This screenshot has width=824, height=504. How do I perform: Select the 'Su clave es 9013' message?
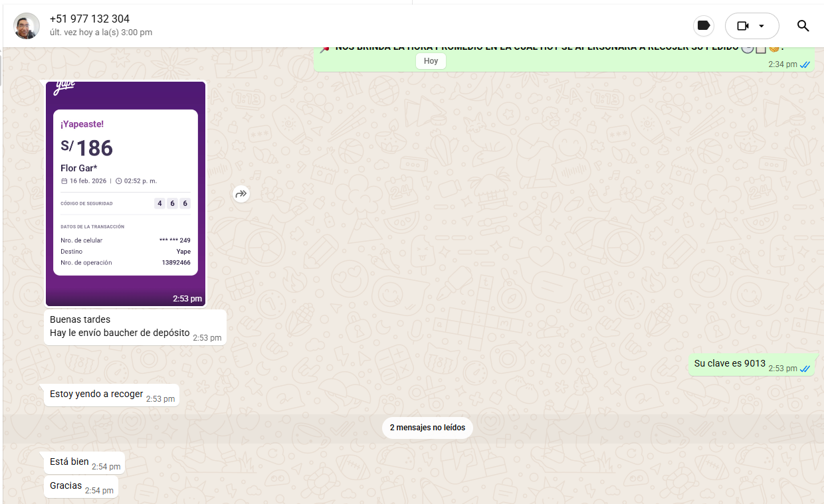[730, 363]
